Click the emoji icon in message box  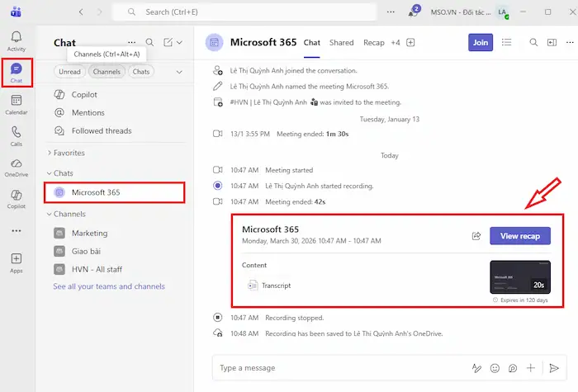click(x=495, y=368)
